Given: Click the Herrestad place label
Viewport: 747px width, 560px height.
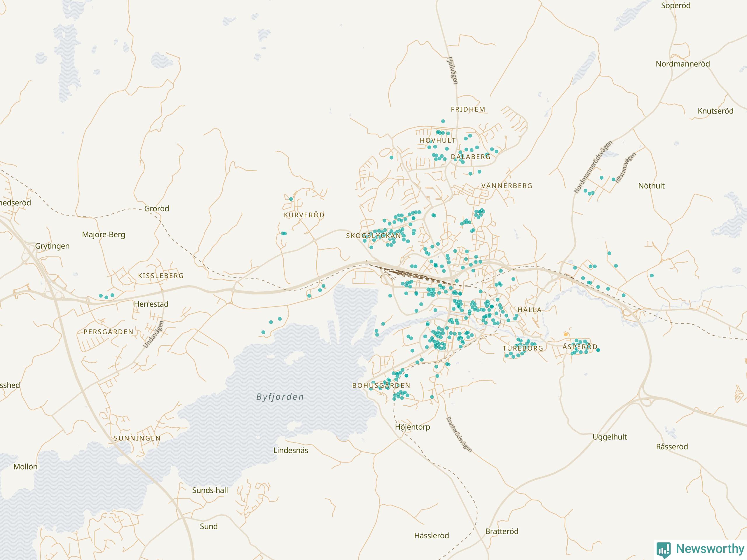Looking at the screenshot, I should 151,304.
